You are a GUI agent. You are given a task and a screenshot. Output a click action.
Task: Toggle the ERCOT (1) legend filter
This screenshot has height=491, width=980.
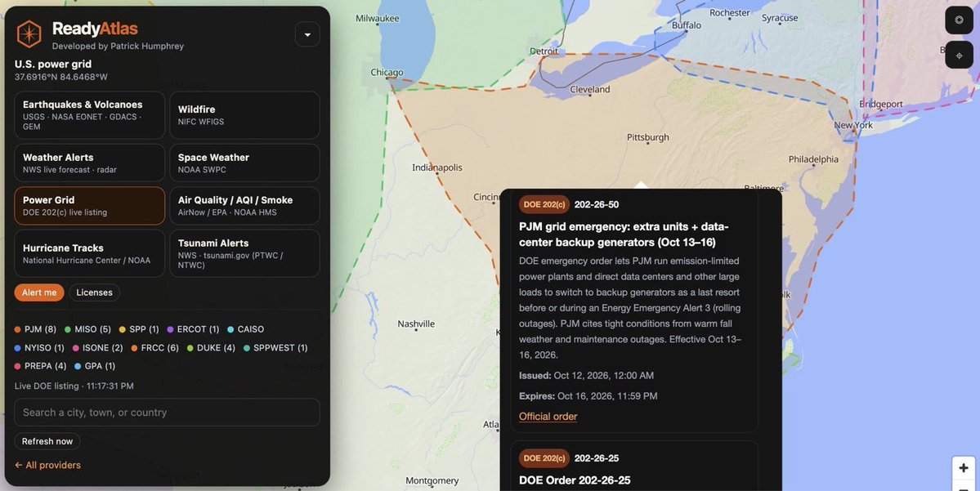coord(193,329)
